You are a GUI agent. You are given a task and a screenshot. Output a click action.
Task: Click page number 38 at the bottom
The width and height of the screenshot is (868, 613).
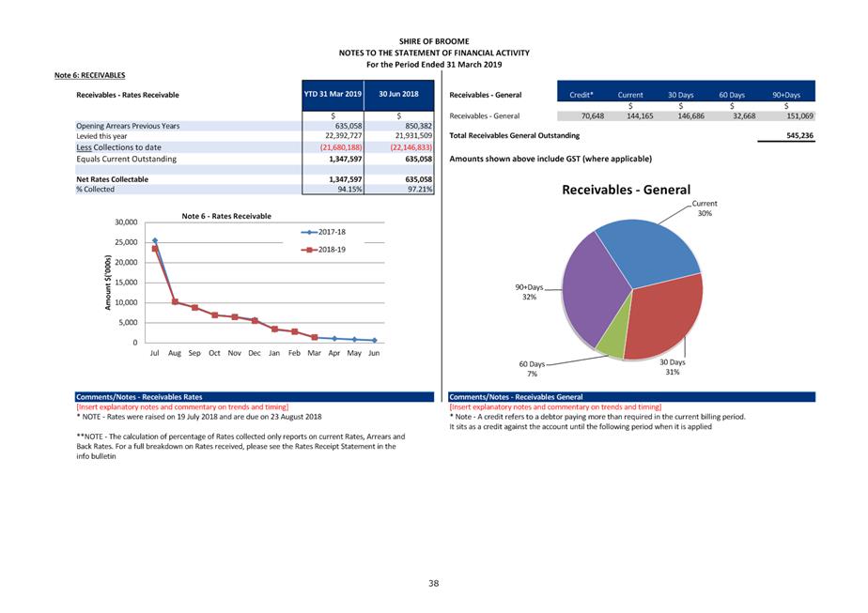click(433, 584)
